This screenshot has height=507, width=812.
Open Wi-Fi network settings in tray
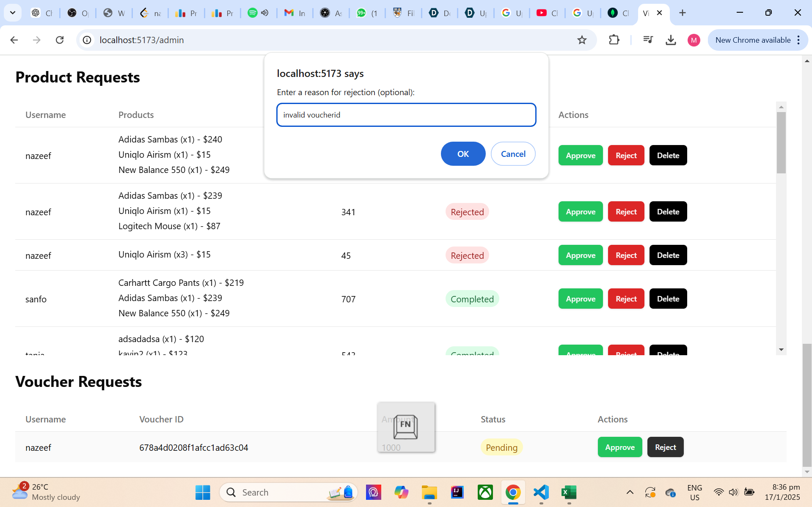pyautogui.click(x=718, y=492)
